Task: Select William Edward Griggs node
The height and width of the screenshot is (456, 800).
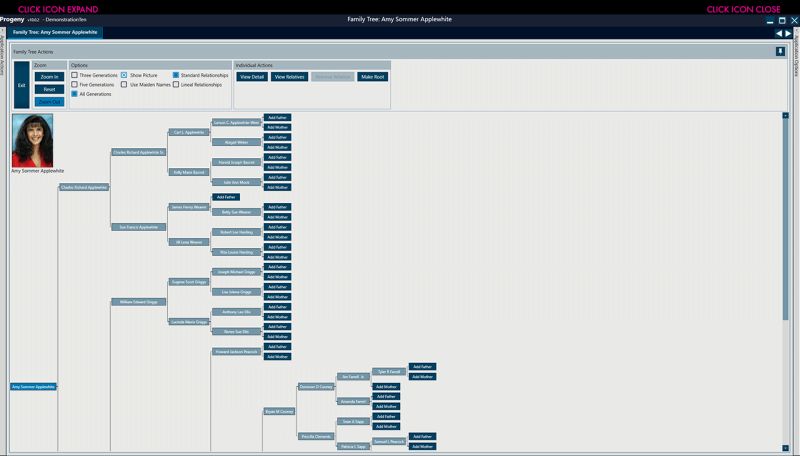Action: pyautogui.click(x=139, y=302)
